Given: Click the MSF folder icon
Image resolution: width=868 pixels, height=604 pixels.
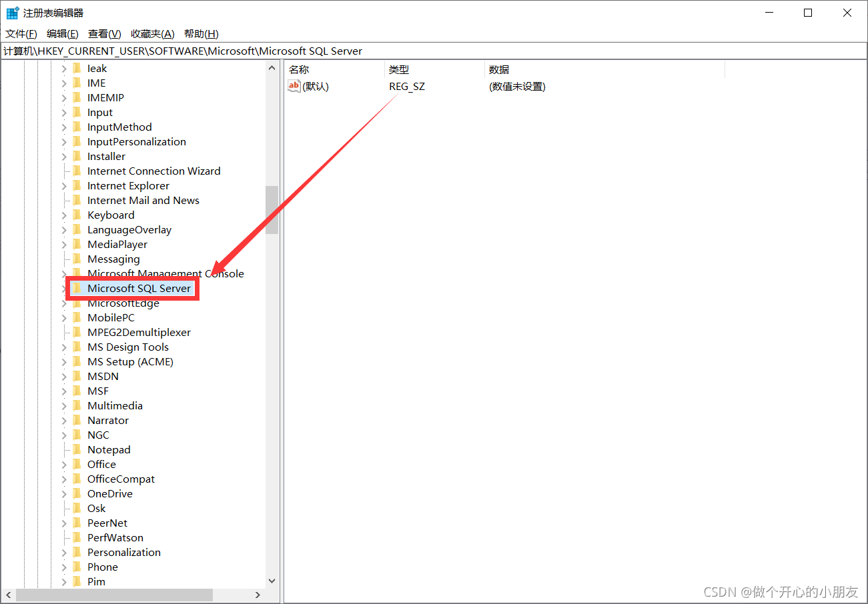Looking at the screenshot, I should coord(77,391).
